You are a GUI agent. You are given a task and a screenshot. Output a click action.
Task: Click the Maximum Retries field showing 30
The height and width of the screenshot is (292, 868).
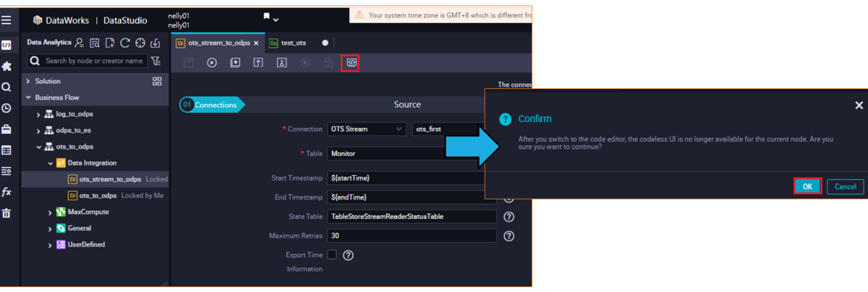(x=412, y=236)
